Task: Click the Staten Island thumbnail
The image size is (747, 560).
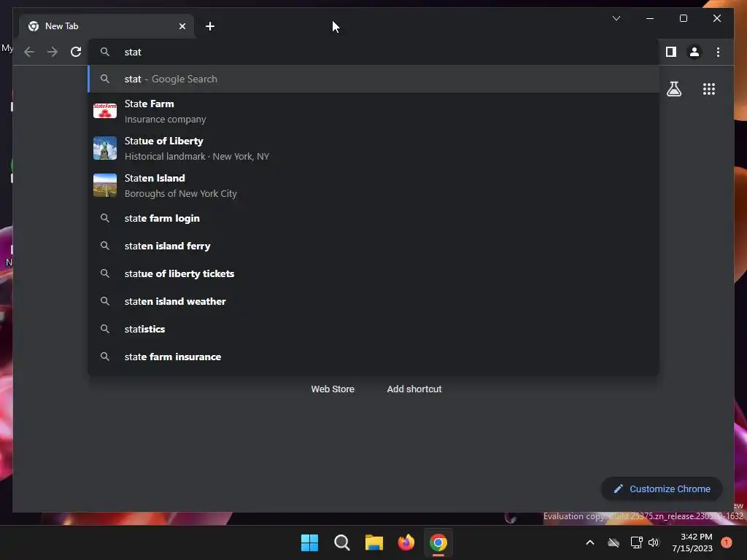Action: point(105,185)
